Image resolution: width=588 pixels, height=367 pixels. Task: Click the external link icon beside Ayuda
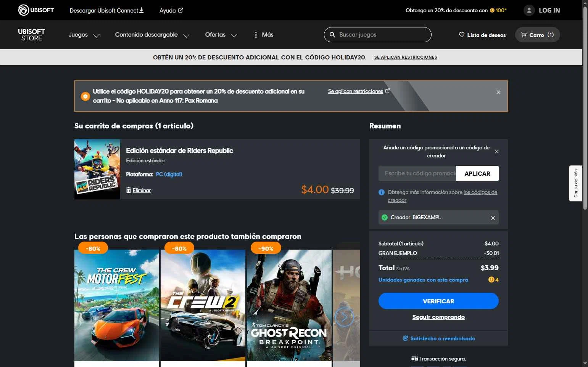pos(181,10)
